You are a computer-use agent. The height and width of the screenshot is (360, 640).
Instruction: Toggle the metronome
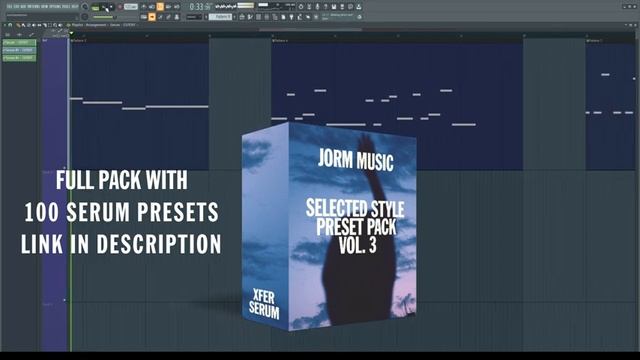(x=144, y=7)
